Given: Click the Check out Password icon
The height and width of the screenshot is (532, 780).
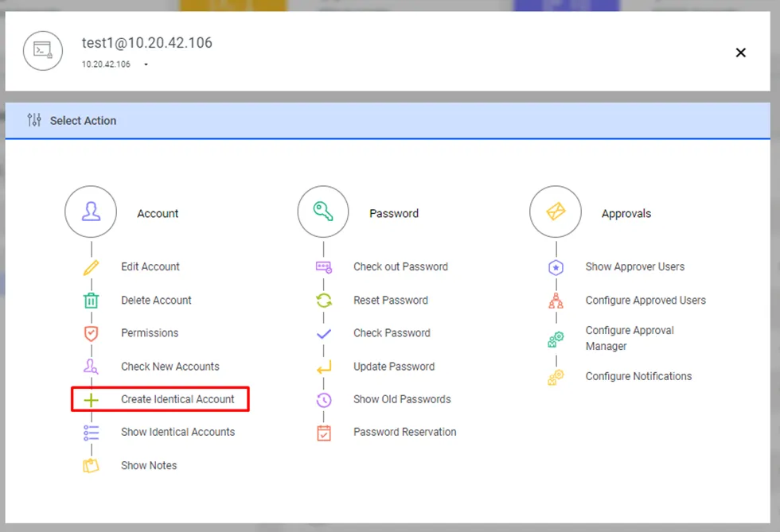Looking at the screenshot, I should [324, 267].
